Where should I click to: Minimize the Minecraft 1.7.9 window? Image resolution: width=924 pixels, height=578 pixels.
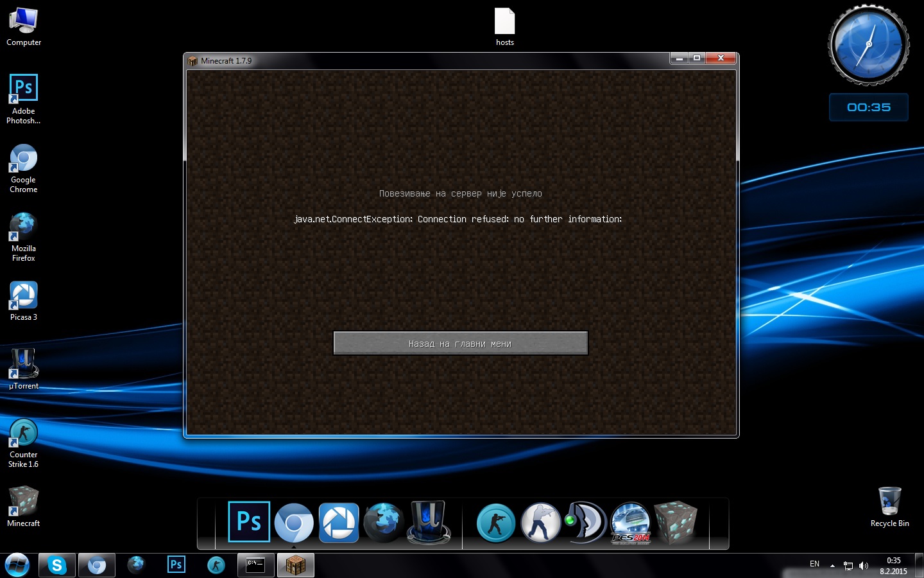[679, 58]
